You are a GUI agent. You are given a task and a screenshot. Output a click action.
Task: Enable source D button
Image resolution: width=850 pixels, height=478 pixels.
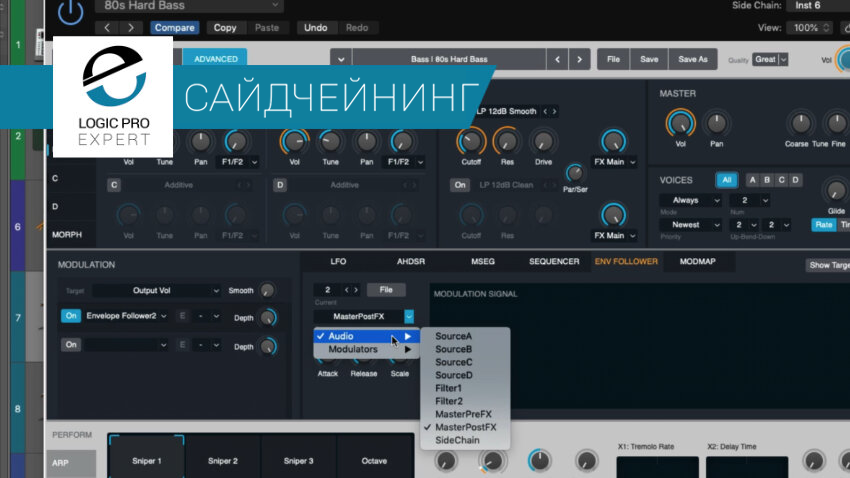tap(280, 185)
